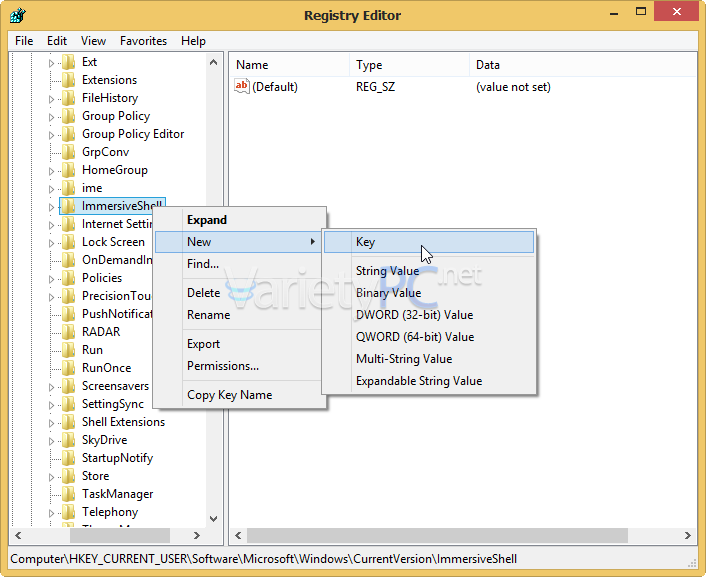This screenshot has width=706, height=577.
Task: Open the File menu
Action: 24,41
